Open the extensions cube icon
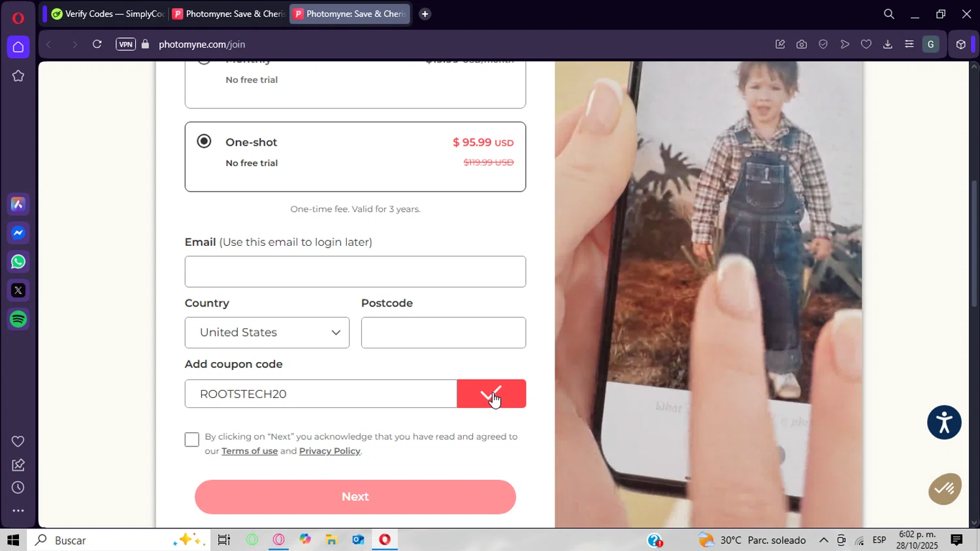The height and width of the screenshot is (551, 980). 960,44
